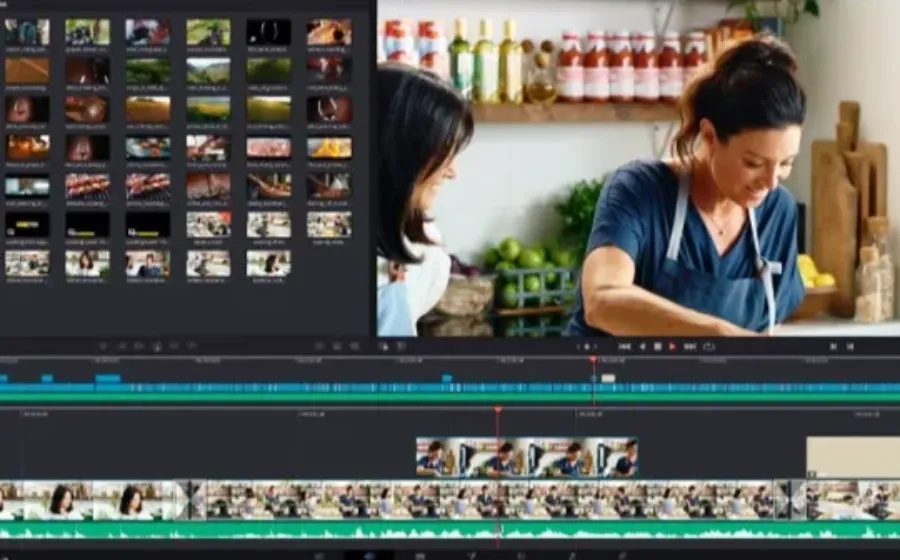Jump to the last frame in viewer
The image size is (900, 560).
click(x=690, y=347)
